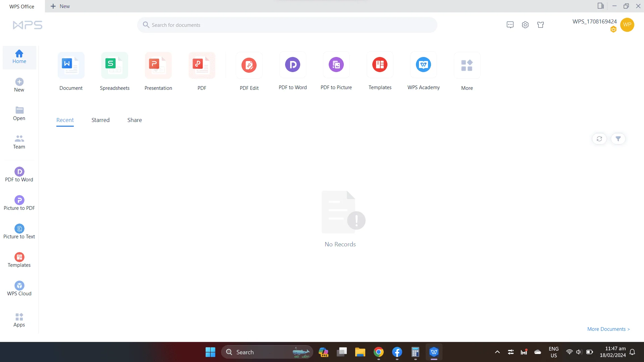Click the premium membership badge icon

pos(613,29)
